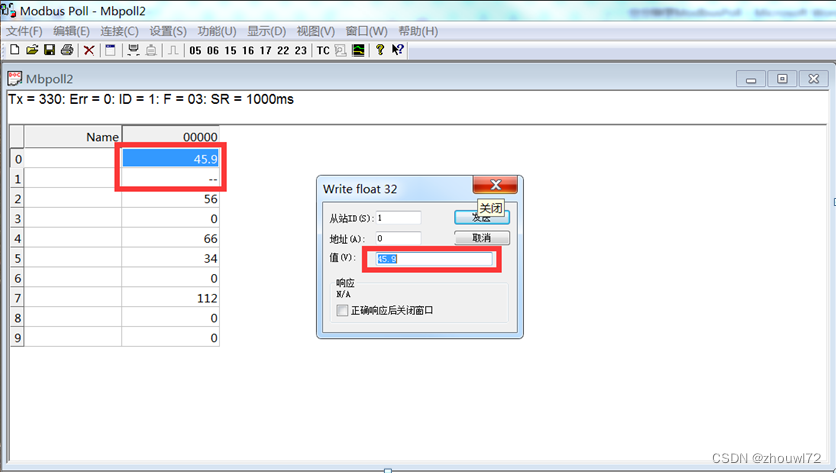
Task: Select the value cell in row 8
Action: (171, 318)
